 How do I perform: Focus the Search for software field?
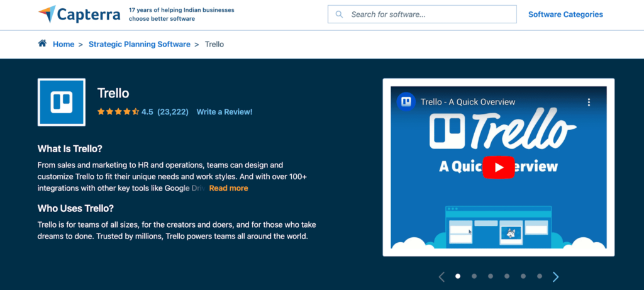422,14
